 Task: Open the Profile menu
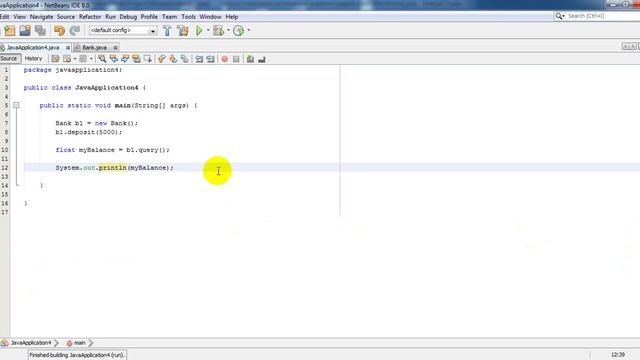[149, 17]
